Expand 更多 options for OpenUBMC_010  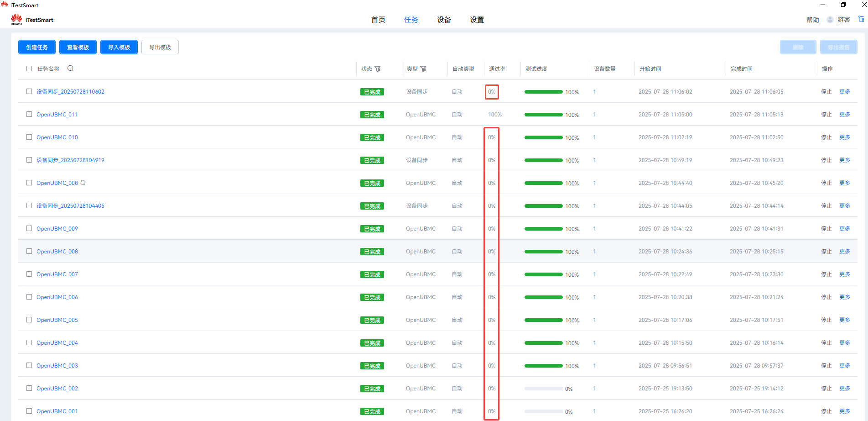pos(845,137)
